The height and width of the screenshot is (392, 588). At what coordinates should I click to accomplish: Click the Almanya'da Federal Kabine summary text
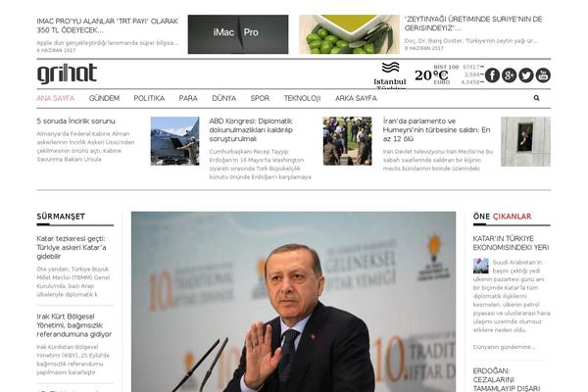(85, 146)
